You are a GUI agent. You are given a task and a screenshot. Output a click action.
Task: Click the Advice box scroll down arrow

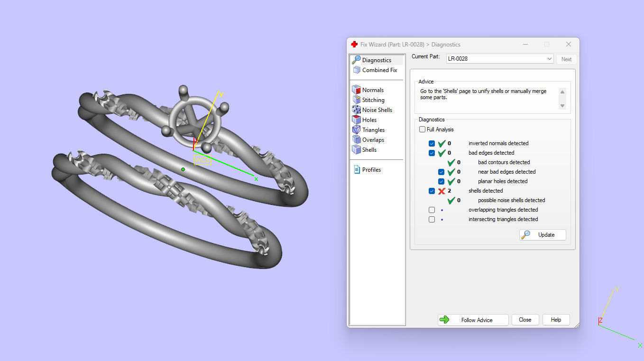pyautogui.click(x=562, y=106)
